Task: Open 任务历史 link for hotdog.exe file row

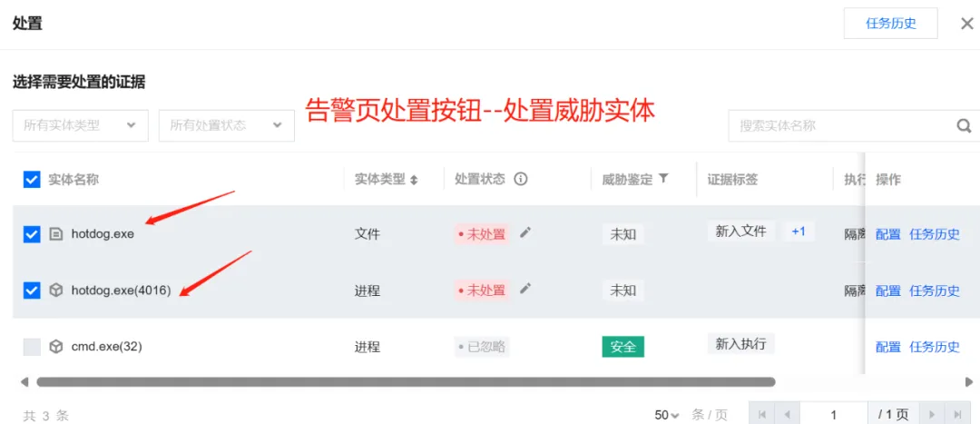Action: pyautogui.click(x=934, y=234)
